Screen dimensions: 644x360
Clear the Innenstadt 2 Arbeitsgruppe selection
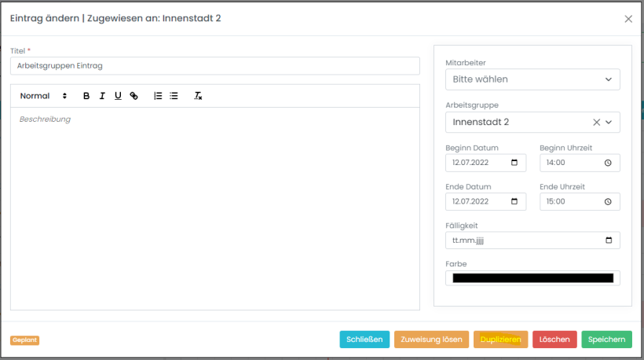click(x=596, y=122)
